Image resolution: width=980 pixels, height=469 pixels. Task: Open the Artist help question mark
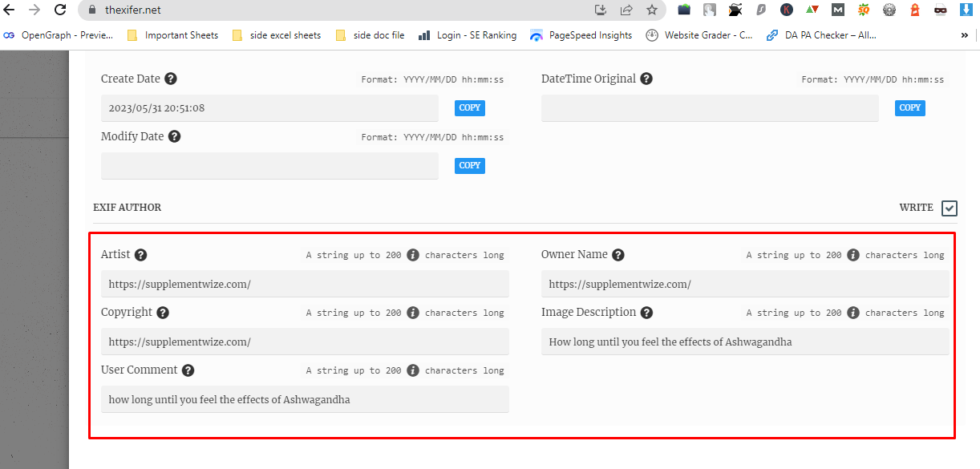(x=140, y=255)
